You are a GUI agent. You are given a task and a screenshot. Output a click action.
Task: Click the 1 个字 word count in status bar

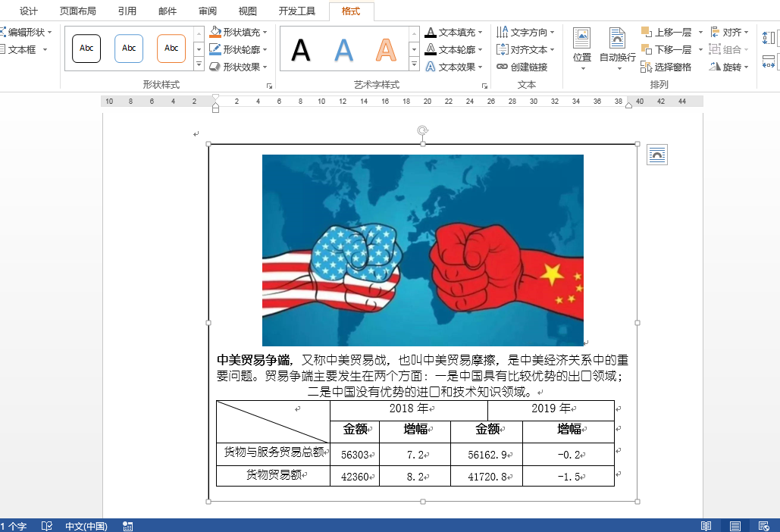[x=14, y=526]
